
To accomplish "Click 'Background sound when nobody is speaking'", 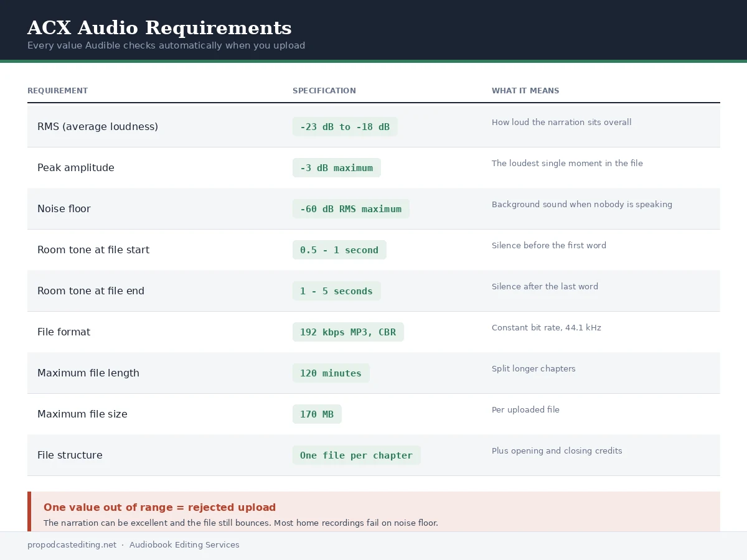I will [x=582, y=205].
